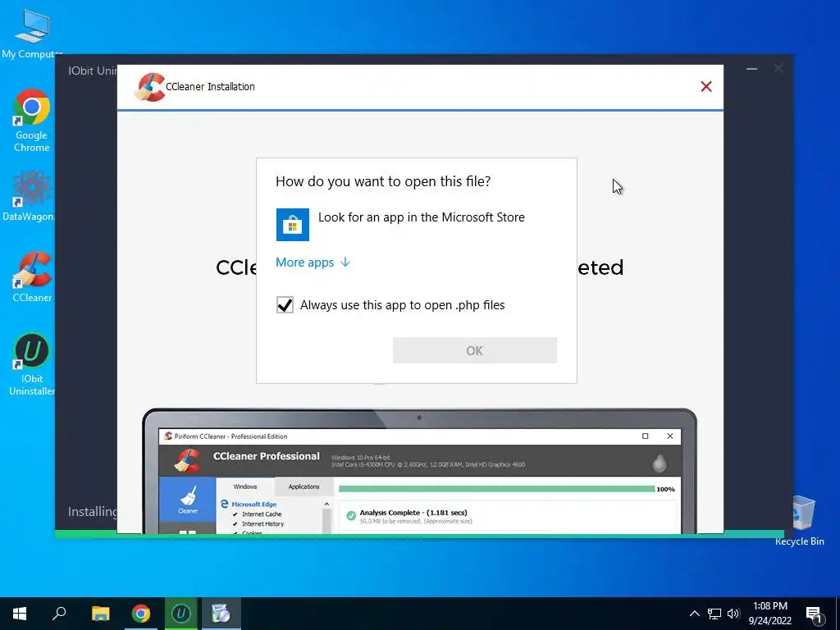Toggle Always use this app checkbox
Image resolution: width=840 pixels, height=630 pixels.
click(285, 305)
